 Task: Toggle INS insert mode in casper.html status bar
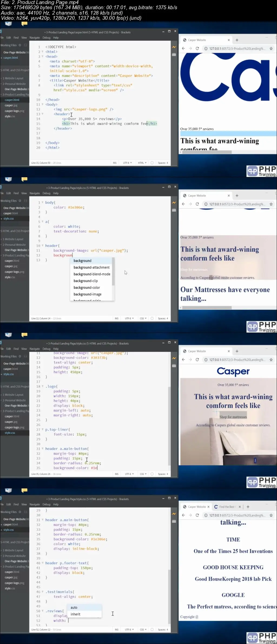pyautogui.click(x=115, y=163)
